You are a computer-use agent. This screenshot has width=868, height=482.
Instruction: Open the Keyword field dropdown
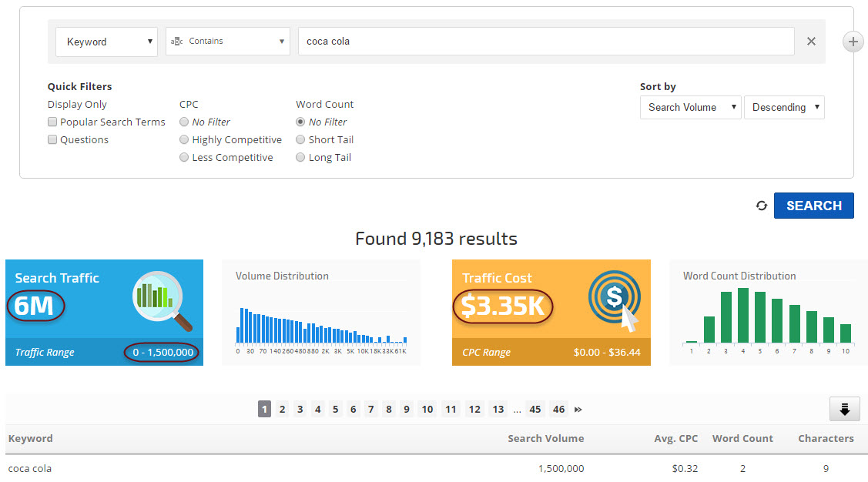point(106,42)
